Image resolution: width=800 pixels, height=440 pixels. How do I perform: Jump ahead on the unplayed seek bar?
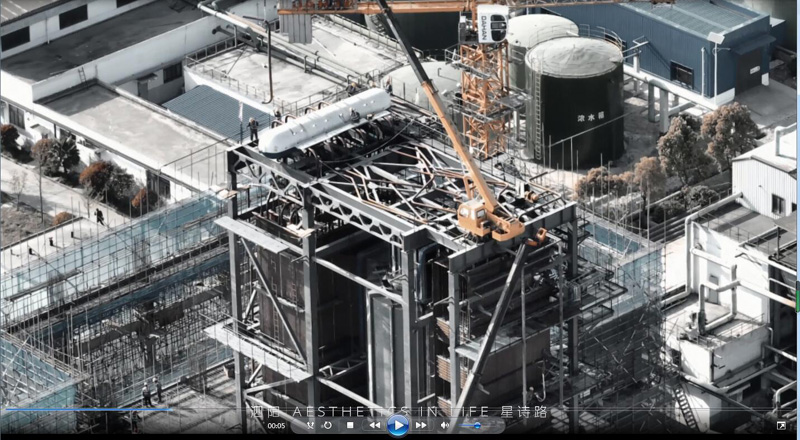[600, 409]
